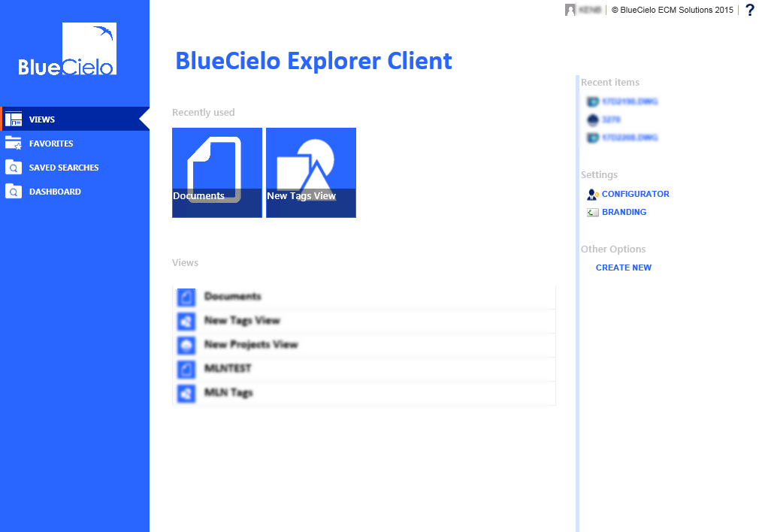Click the third recent DWG file icon
This screenshot has width=759, height=532.
[x=592, y=138]
